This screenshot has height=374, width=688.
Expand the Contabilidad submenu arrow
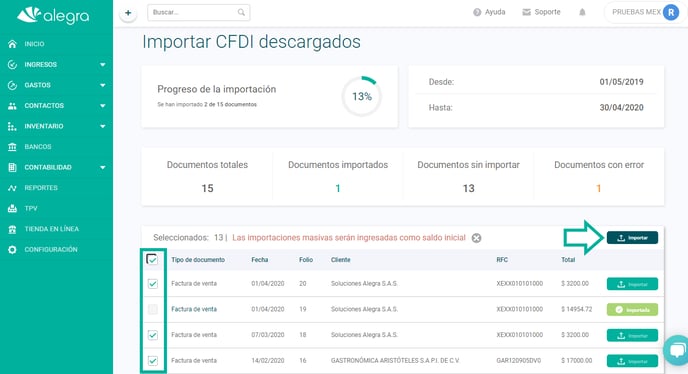(103, 167)
